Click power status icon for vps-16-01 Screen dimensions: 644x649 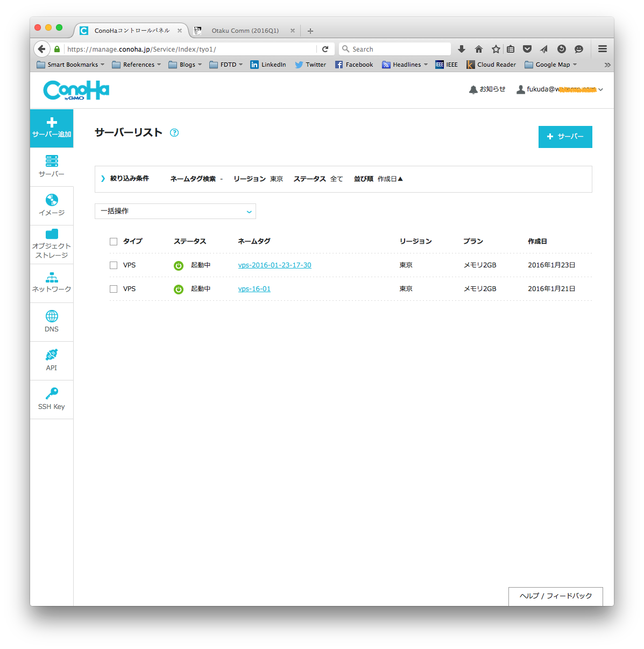coord(179,289)
